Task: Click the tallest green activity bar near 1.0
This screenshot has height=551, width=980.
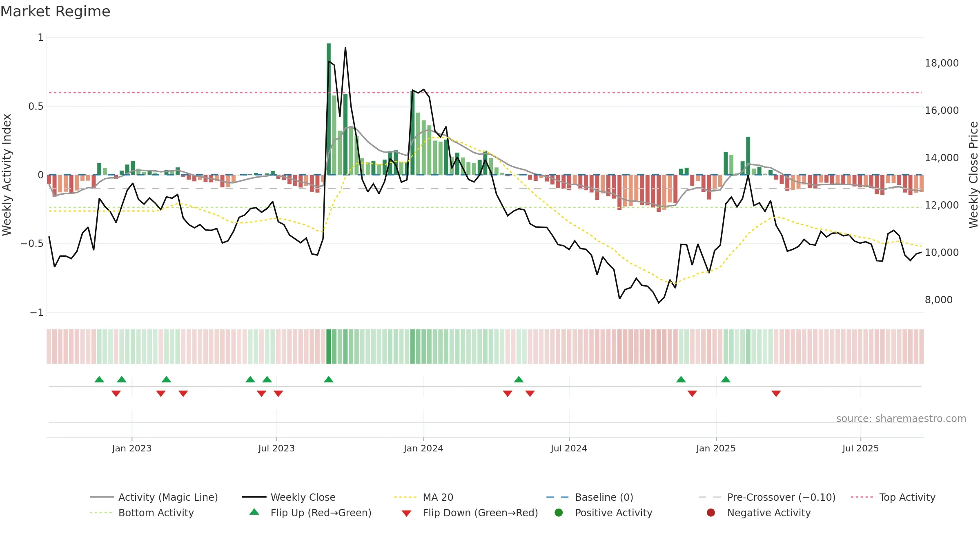Action: point(329,109)
